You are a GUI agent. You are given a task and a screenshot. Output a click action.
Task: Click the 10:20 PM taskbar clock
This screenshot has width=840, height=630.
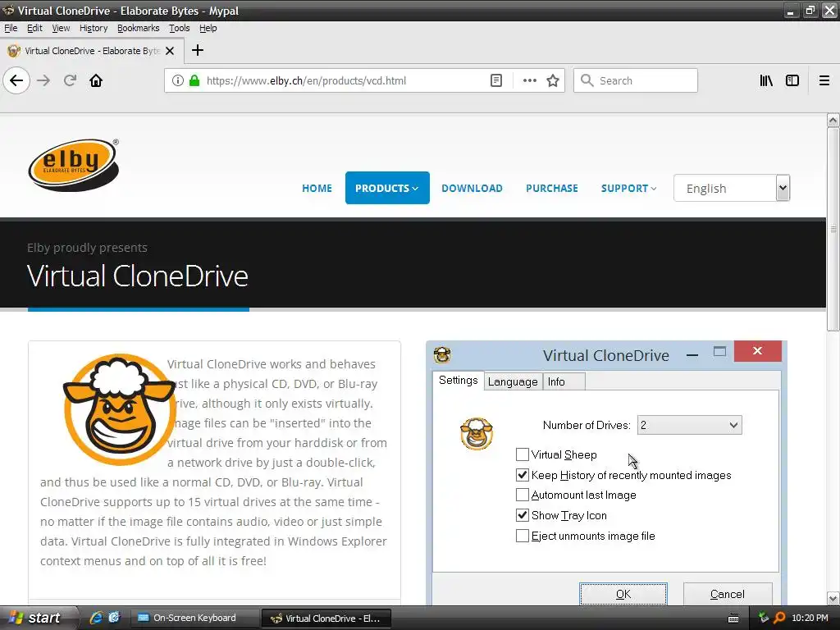[x=810, y=618]
